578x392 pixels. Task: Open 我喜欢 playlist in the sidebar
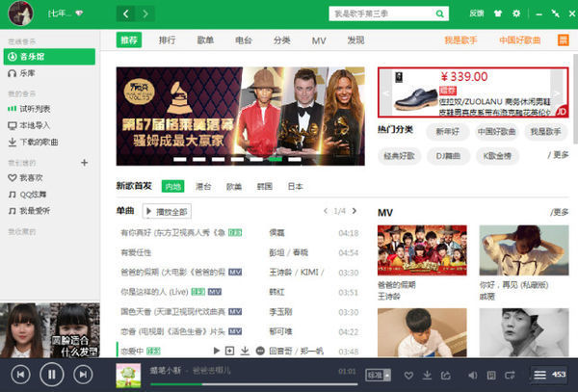[x=26, y=177]
